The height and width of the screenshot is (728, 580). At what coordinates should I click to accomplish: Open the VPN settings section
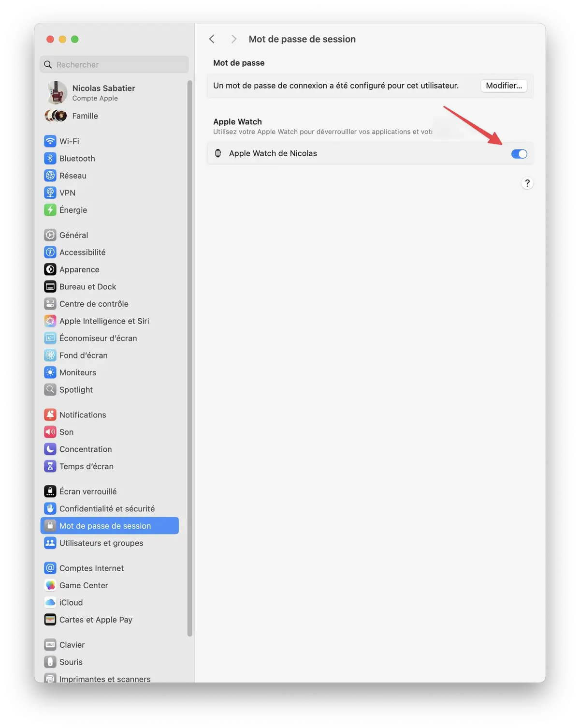click(67, 193)
